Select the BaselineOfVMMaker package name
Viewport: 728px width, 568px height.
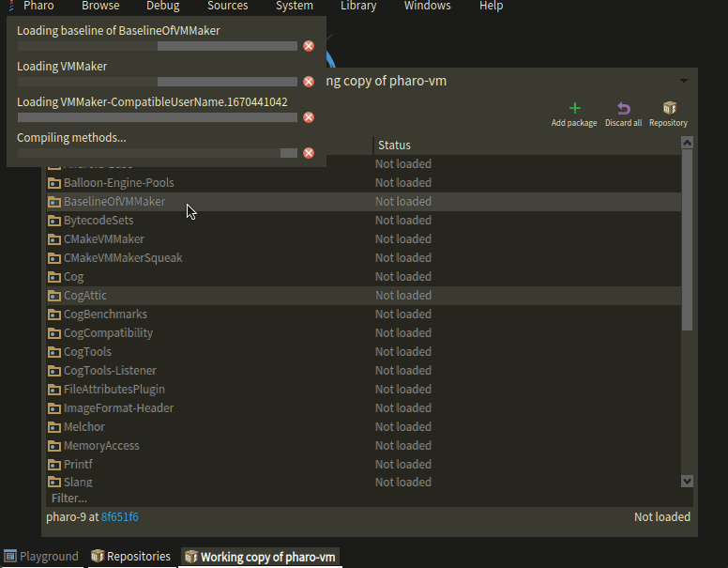(x=114, y=202)
